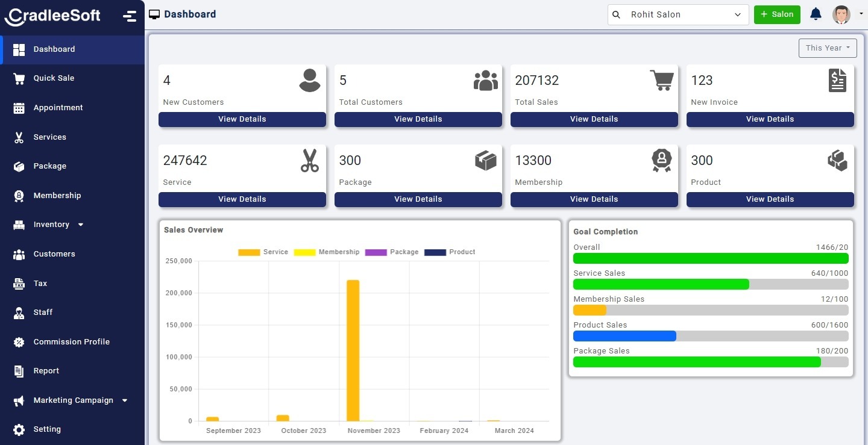This screenshot has height=445, width=868.
Task: Open the Tax icon in sidebar
Action: point(18,283)
